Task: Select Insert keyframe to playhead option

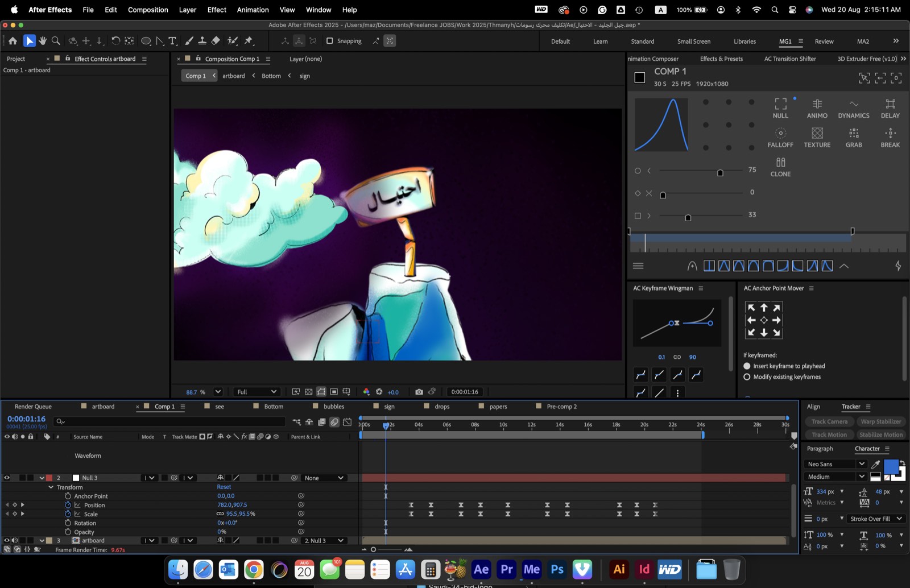Action: 747,366
